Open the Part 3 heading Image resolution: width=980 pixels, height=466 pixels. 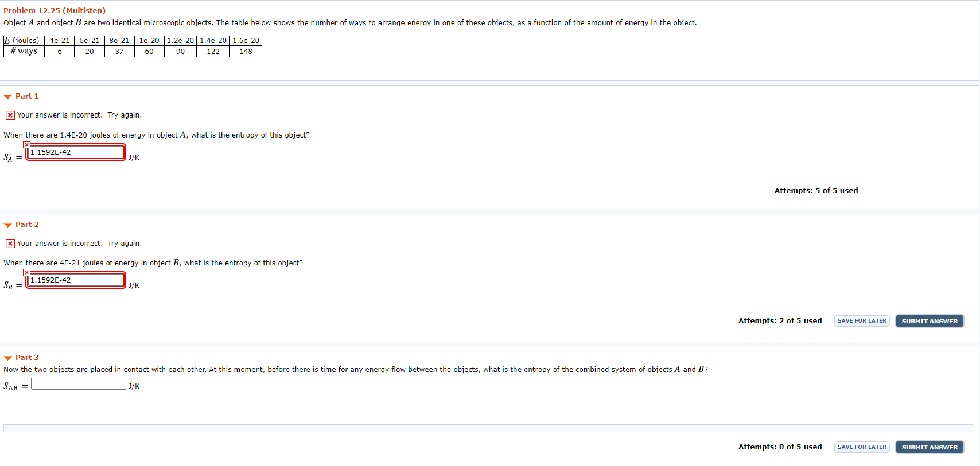pos(27,357)
